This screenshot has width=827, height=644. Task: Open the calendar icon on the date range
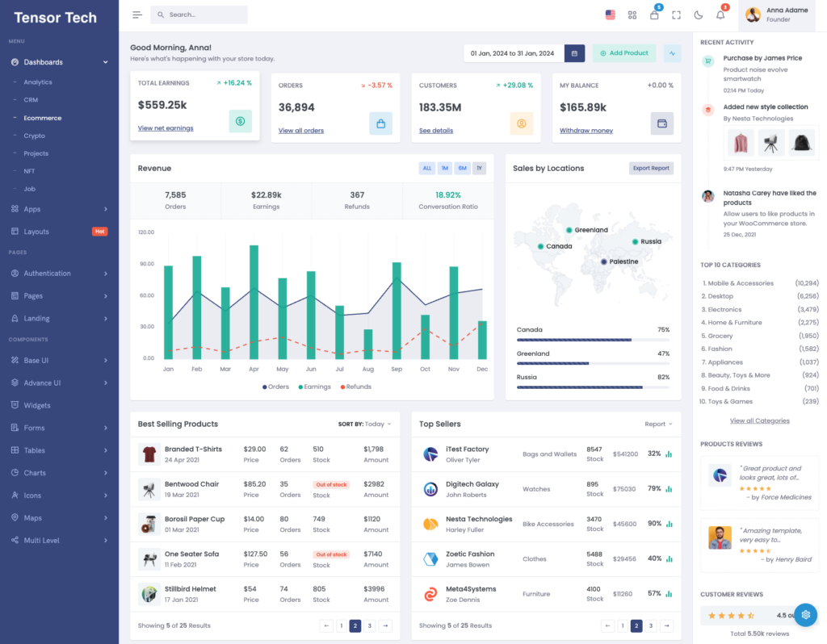click(574, 52)
